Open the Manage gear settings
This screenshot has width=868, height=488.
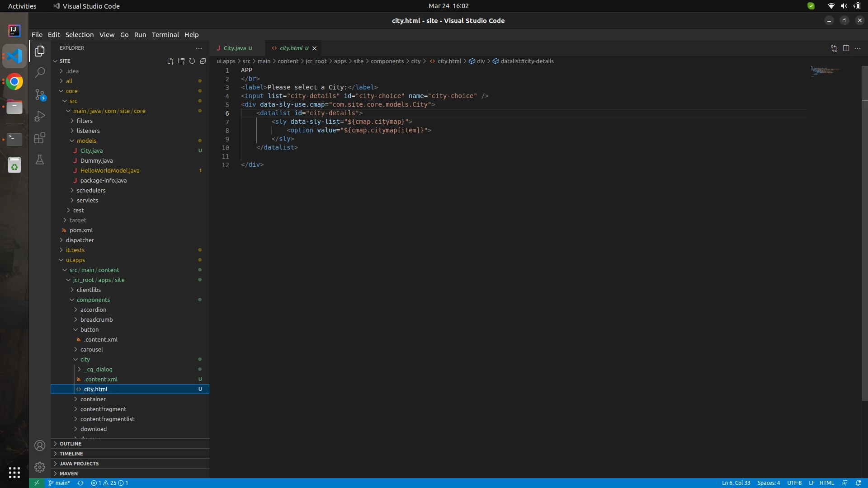(x=40, y=467)
